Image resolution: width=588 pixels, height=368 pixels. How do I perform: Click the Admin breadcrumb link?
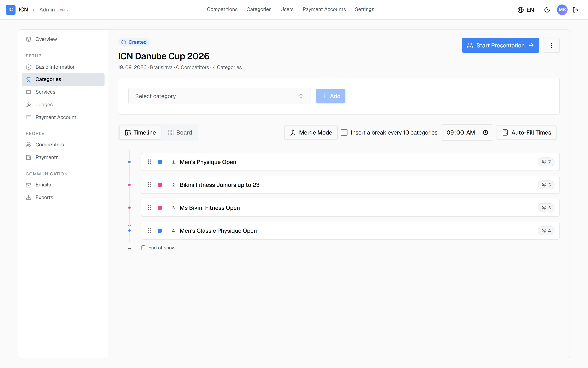pos(47,9)
